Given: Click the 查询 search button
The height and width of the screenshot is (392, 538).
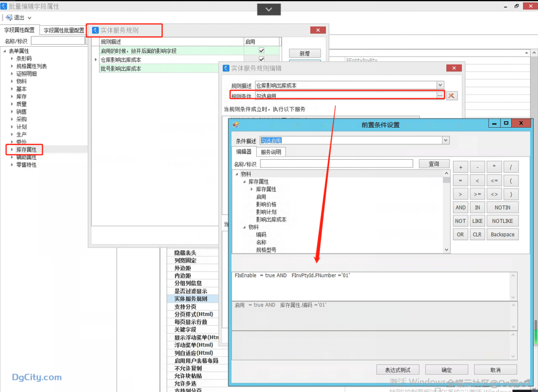Looking at the screenshot, I should point(433,164).
